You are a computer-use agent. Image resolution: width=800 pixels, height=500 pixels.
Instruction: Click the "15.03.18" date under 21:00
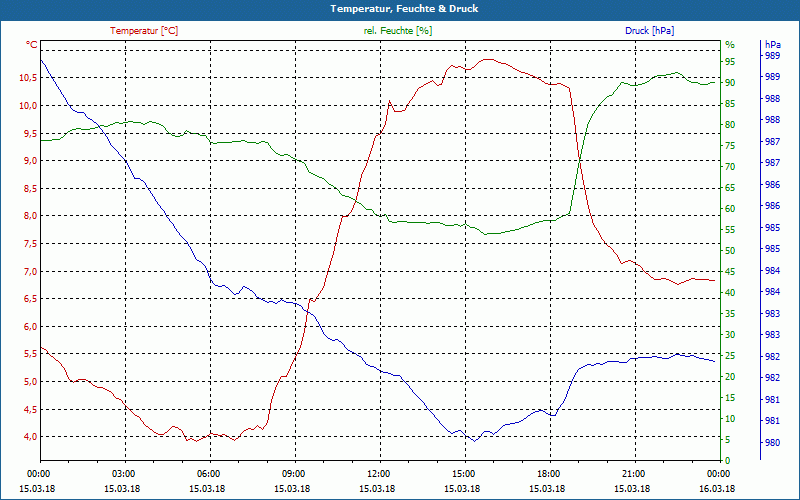tap(632, 488)
